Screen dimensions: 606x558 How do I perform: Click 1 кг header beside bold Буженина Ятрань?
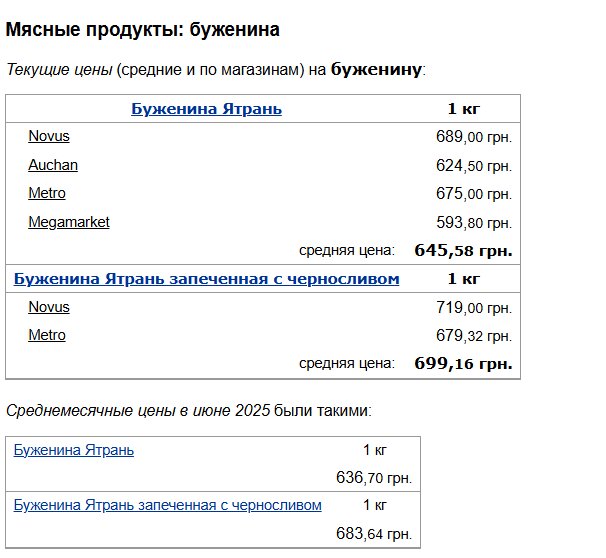(463, 109)
